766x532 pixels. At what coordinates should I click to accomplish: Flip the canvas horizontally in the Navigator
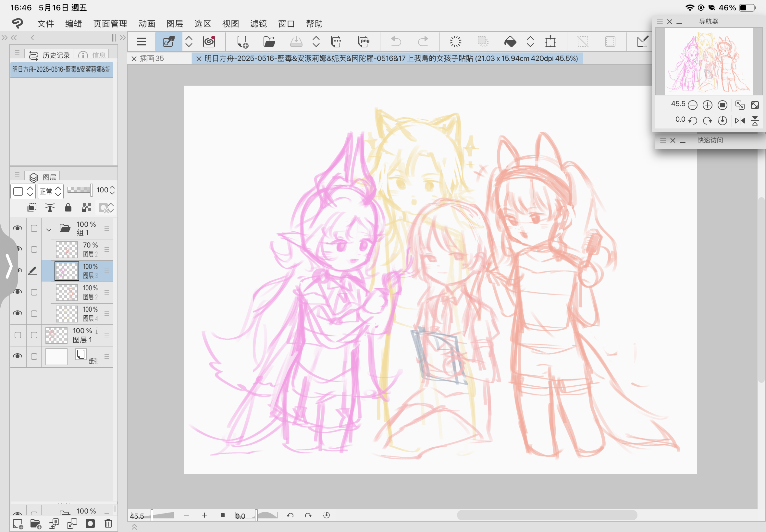740,121
